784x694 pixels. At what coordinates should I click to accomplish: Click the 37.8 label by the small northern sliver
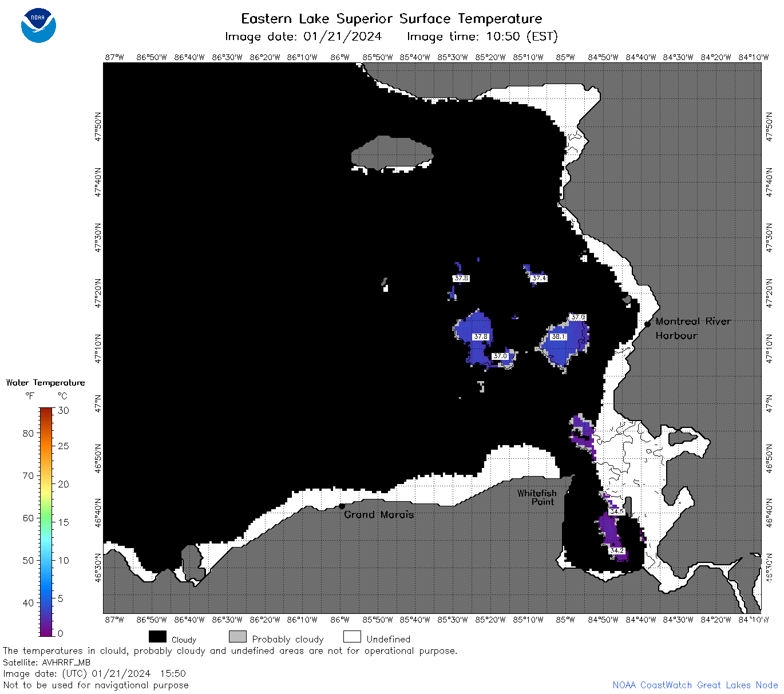pos(461,279)
